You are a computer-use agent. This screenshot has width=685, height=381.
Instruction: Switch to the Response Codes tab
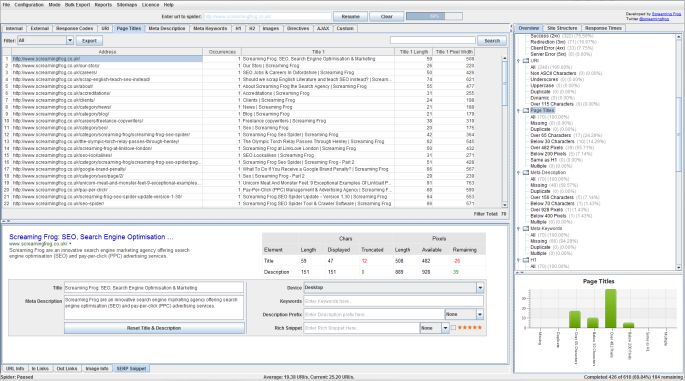[x=75, y=28]
